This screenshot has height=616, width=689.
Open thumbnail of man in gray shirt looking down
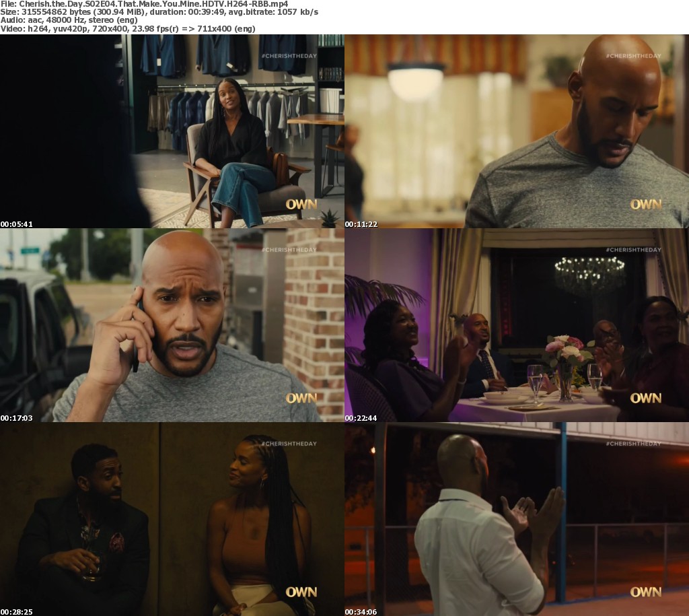pyautogui.click(x=517, y=131)
